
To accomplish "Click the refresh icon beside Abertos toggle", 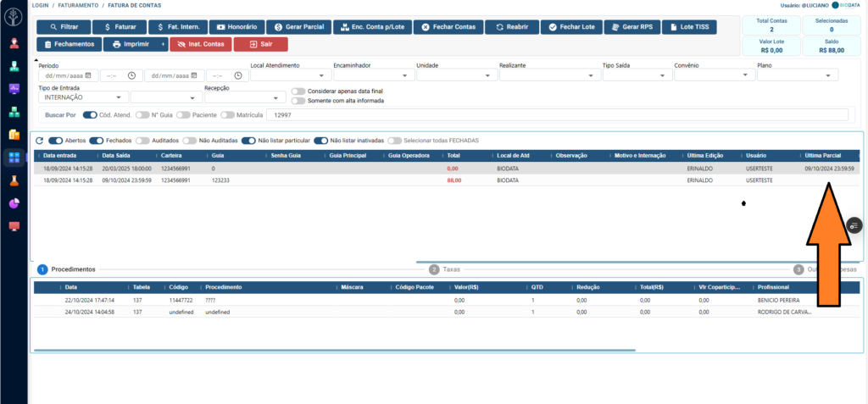I will 39,140.
